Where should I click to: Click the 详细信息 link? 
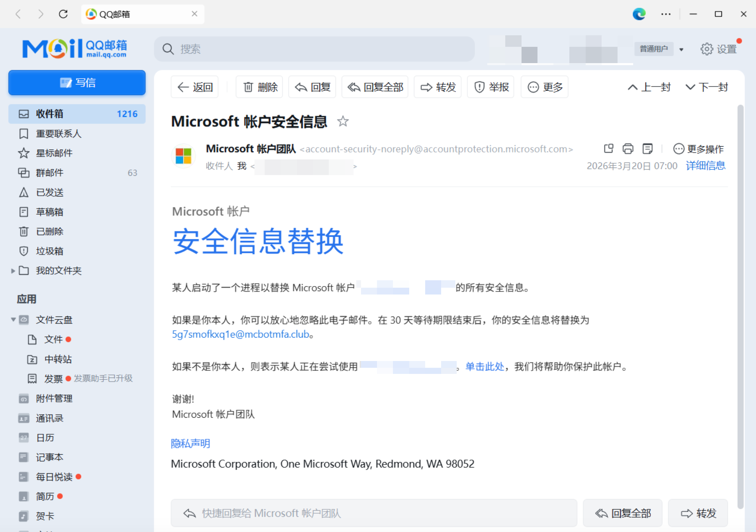(x=705, y=166)
